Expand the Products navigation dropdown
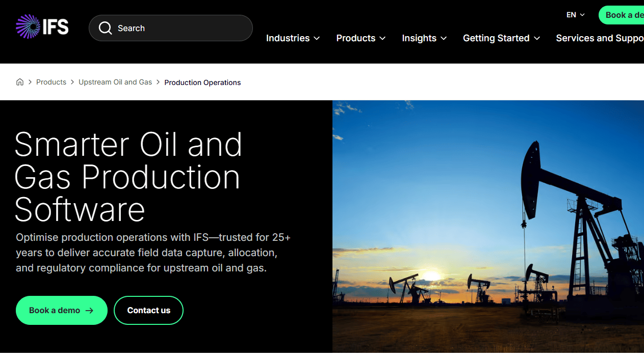Image resolution: width=644 pixels, height=360 pixels. point(360,38)
